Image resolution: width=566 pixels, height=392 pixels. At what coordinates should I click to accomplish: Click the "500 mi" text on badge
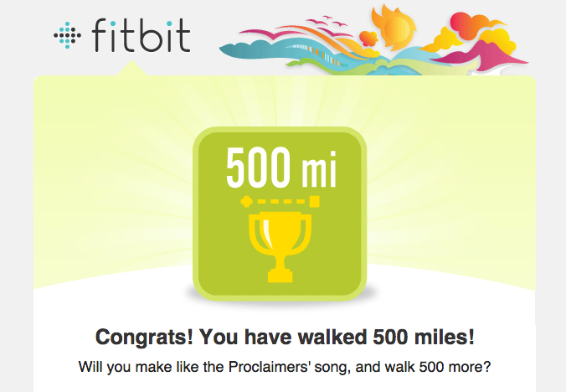[280, 171]
